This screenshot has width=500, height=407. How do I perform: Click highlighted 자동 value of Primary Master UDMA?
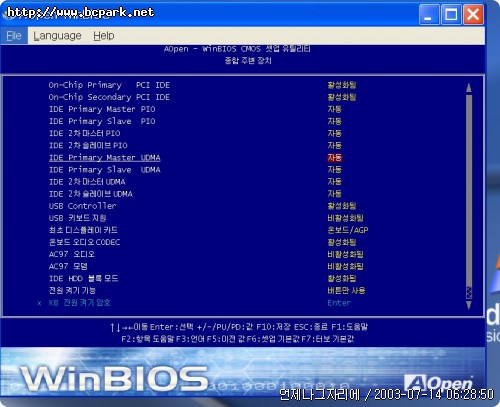coord(335,158)
